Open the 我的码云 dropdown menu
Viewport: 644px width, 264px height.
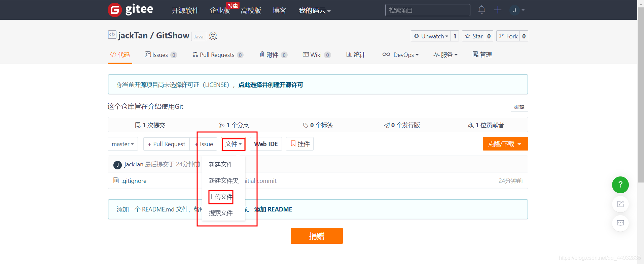click(315, 11)
